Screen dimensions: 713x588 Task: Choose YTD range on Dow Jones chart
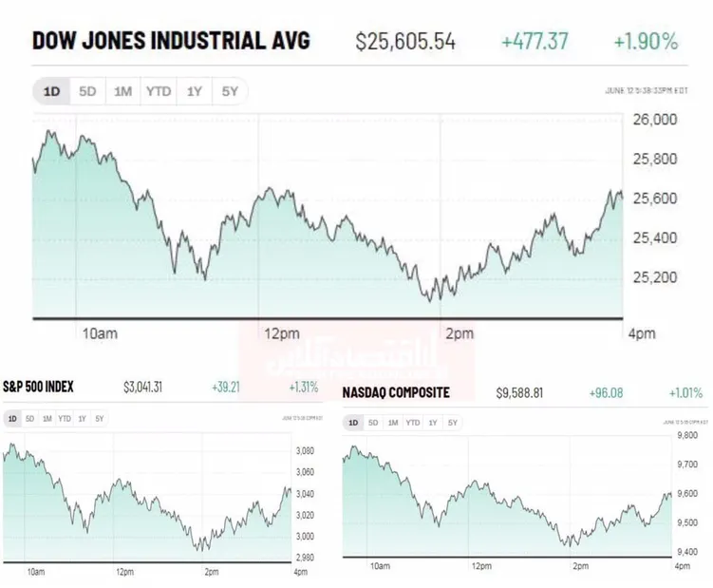point(159,91)
